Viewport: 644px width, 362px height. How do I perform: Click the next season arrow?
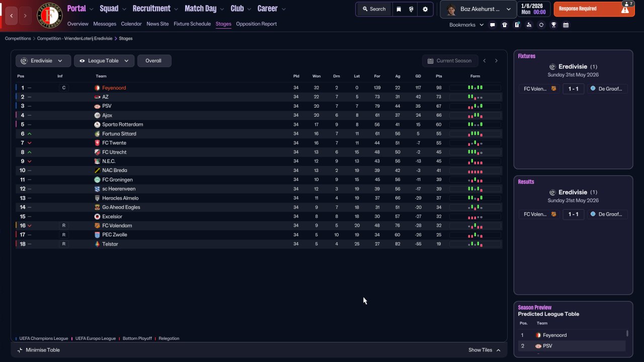(496, 61)
